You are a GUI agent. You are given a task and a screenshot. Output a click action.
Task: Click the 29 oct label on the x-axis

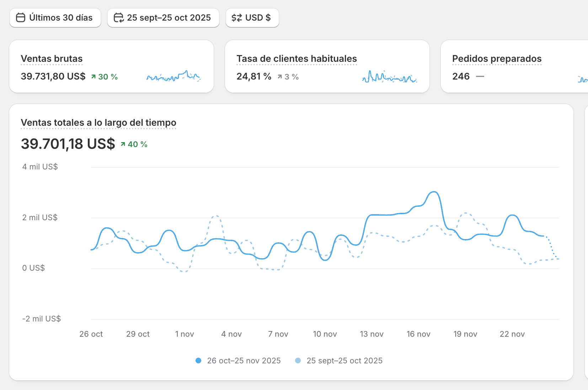point(138,334)
